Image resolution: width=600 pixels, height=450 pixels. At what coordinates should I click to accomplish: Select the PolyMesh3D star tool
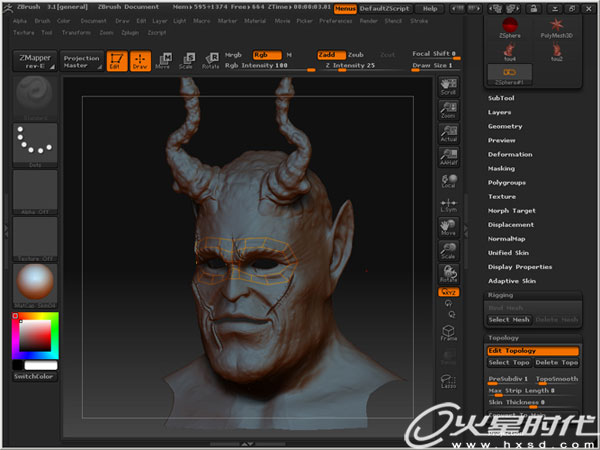[x=556, y=28]
